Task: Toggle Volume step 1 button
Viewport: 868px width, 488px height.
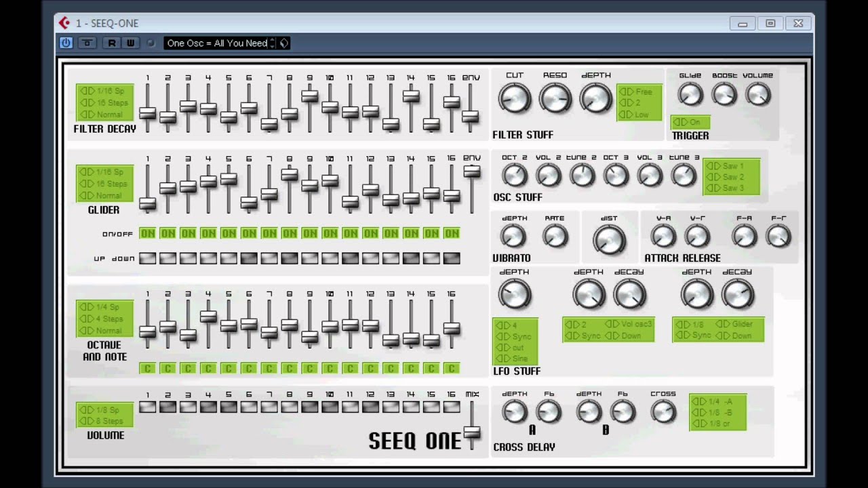Action: coord(147,407)
